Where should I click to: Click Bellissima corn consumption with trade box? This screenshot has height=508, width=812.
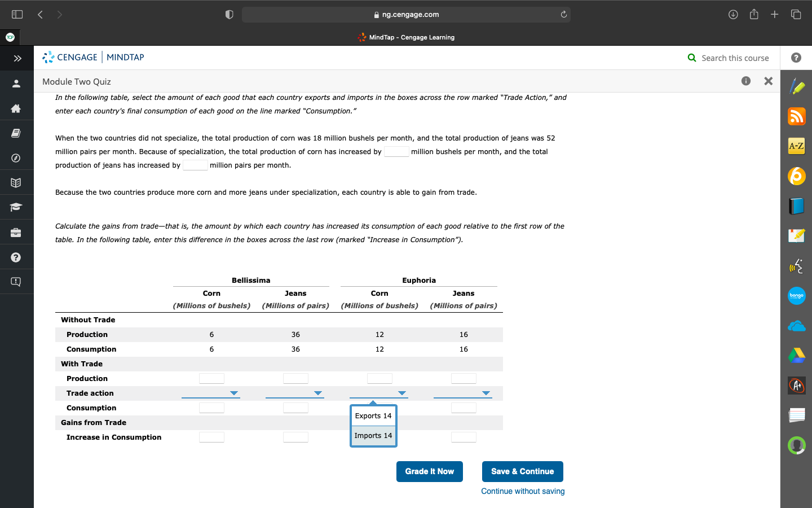(211, 408)
